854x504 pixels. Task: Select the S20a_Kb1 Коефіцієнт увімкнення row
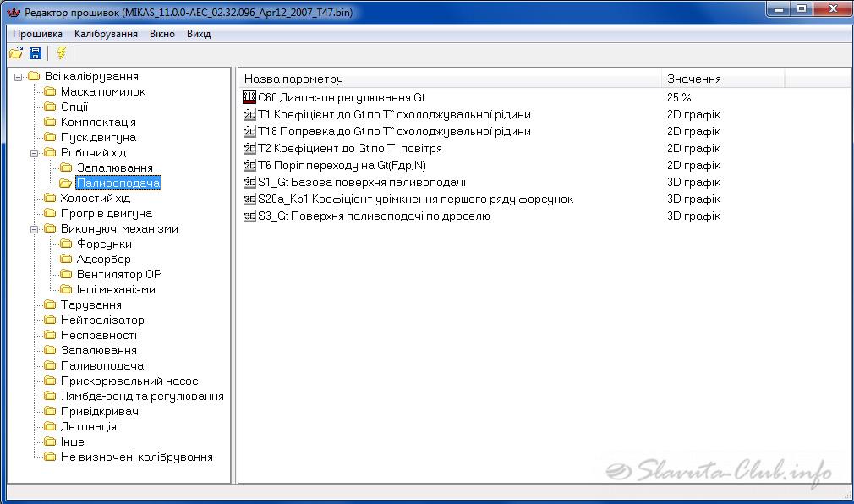pos(415,200)
